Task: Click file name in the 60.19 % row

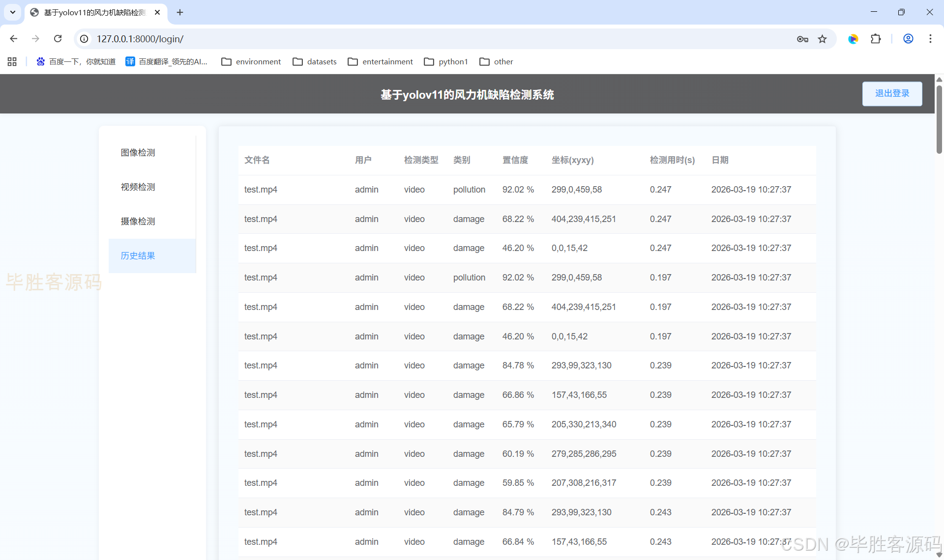Action: [261, 454]
